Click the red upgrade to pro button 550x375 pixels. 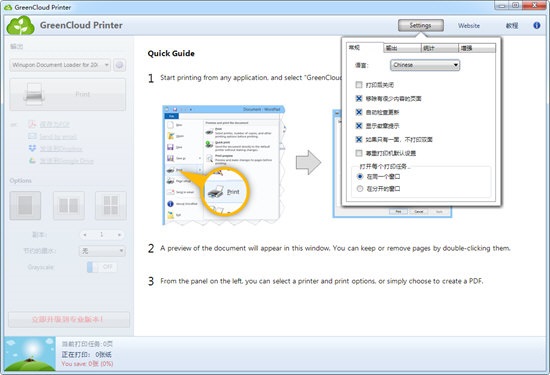(69, 319)
